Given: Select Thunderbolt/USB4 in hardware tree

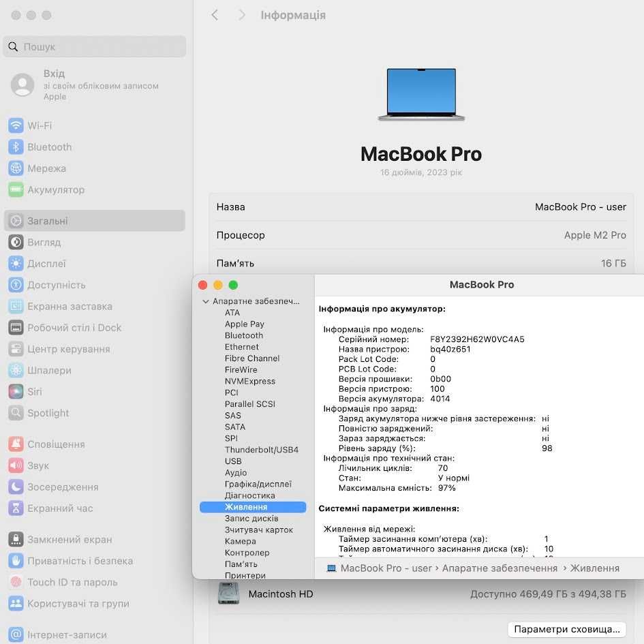Looking at the screenshot, I should coord(261,450).
